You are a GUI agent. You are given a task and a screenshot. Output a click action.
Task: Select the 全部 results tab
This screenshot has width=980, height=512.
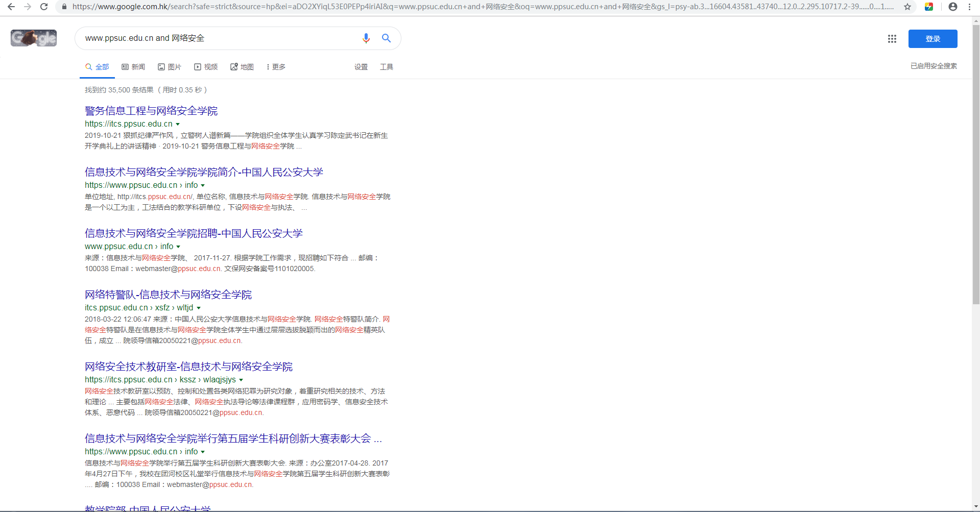[97, 67]
